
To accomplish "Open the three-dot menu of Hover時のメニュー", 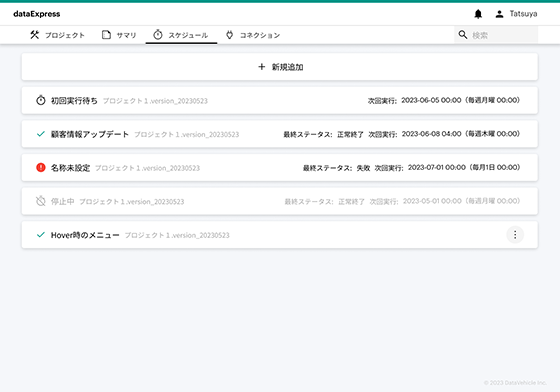I will coord(515,235).
